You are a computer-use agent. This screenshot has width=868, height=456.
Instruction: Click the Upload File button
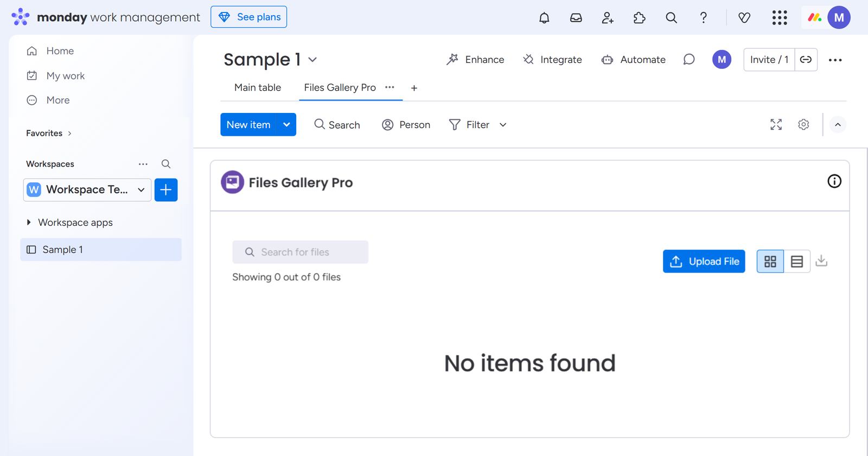coord(704,262)
